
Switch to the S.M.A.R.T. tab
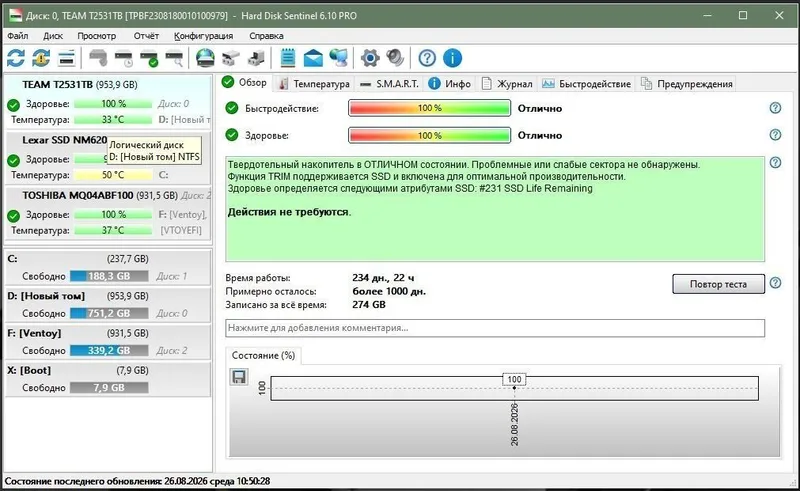tap(390, 84)
